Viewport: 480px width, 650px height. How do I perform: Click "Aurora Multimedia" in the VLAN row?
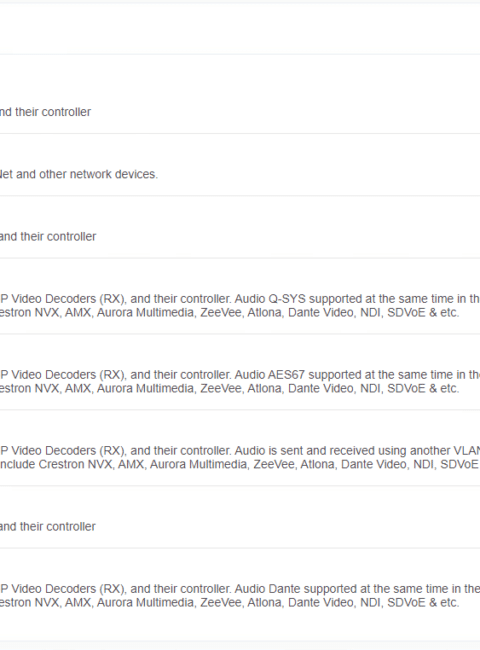tap(198, 464)
